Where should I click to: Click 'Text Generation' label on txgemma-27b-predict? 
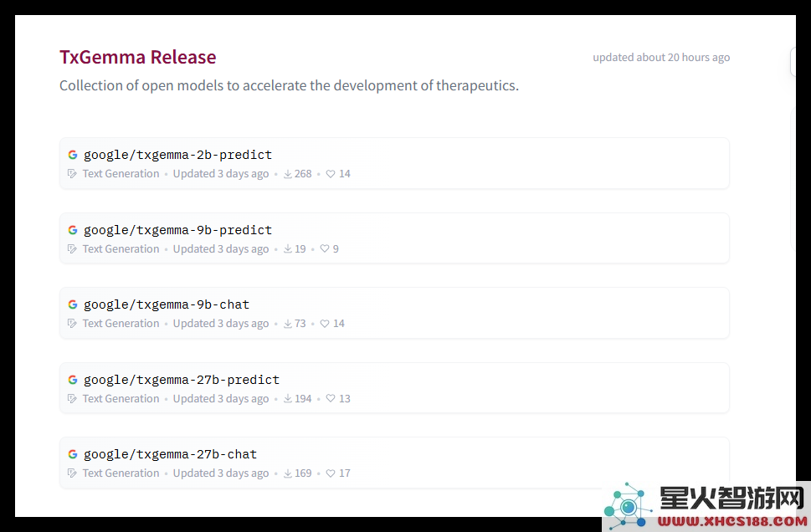point(121,399)
